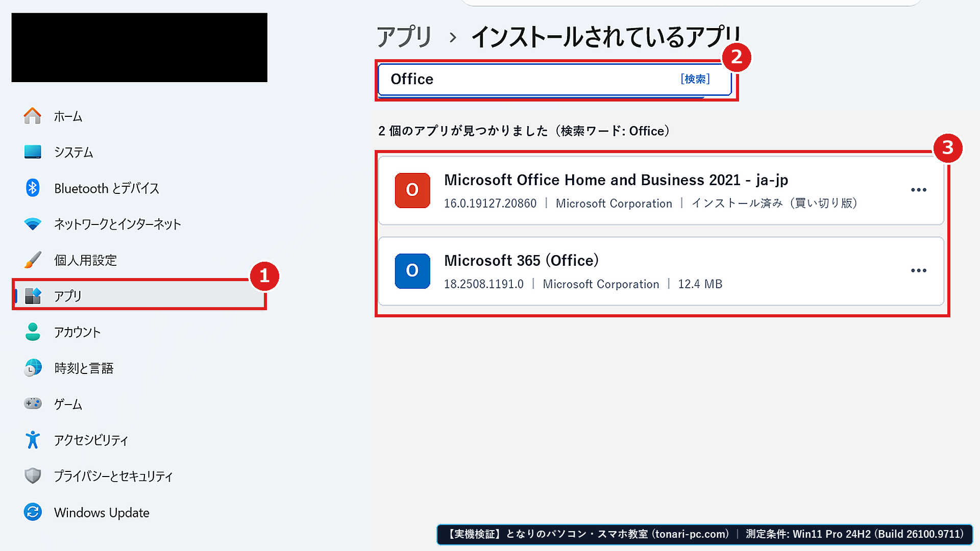Open ネットワークとインターネット settings
Screen dimensions: 980x551
pyautogui.click(x=117, y=224)
